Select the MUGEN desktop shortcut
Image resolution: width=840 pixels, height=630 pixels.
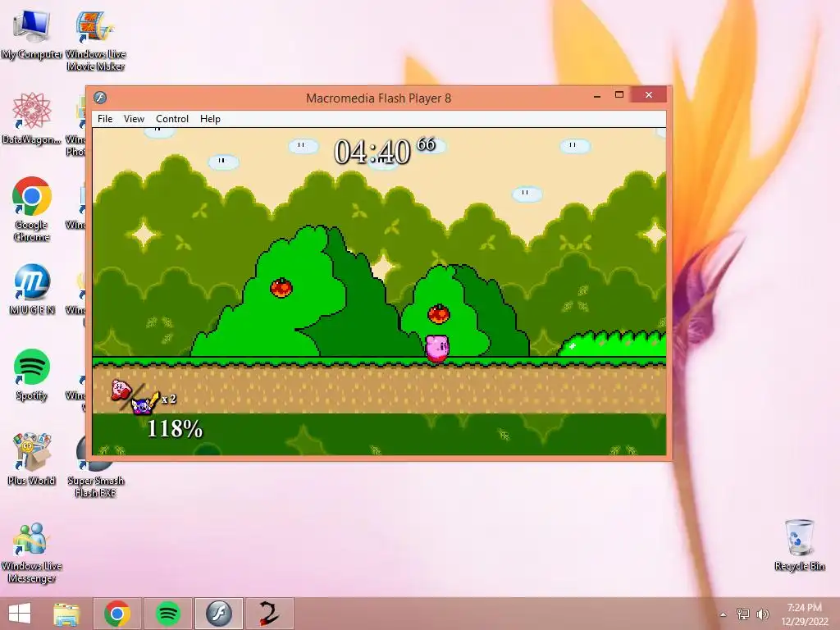[32, 290]
